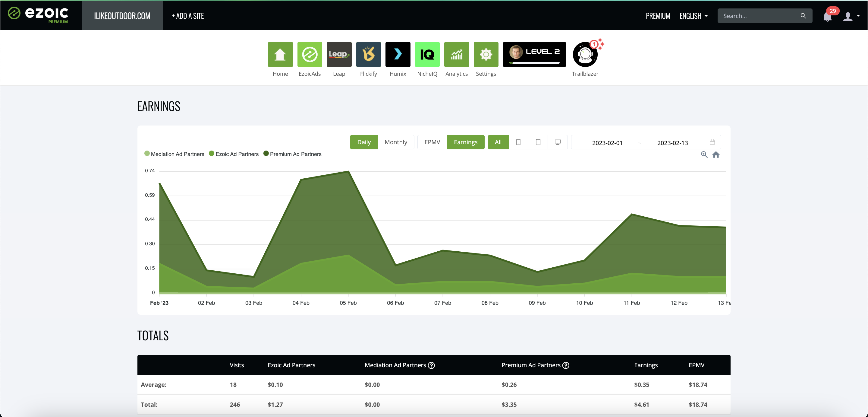
Task: Click the chart zoom magnifier icon
Action: 704,154
